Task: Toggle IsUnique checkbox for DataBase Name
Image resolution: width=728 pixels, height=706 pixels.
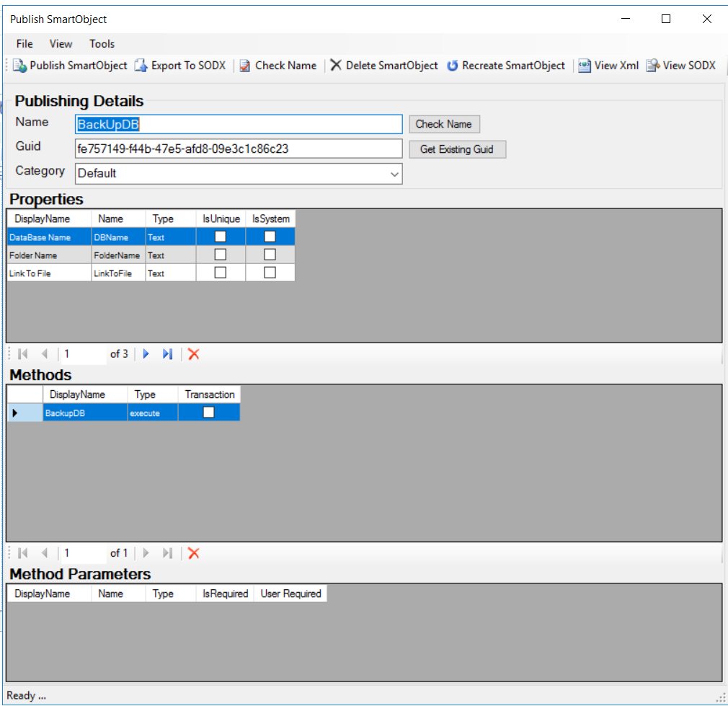Action: pyautogui.click(x=221, y=237)
